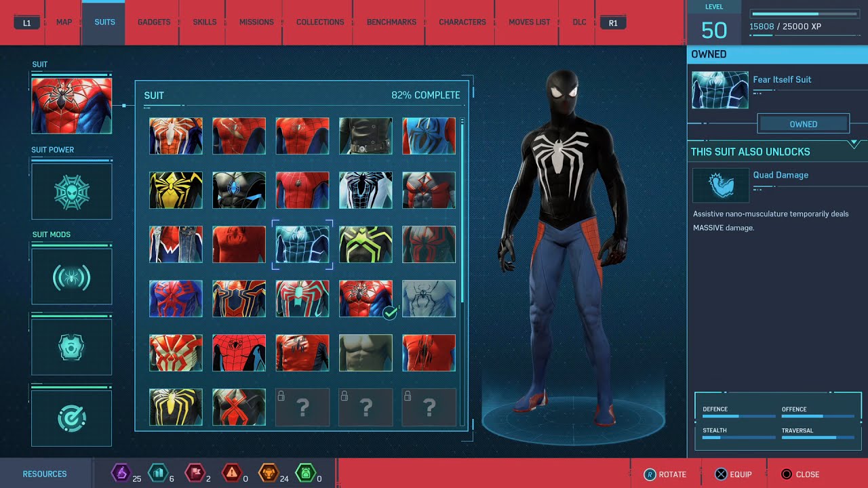Select the currently equipped suit with checkmark

[366, 298]
